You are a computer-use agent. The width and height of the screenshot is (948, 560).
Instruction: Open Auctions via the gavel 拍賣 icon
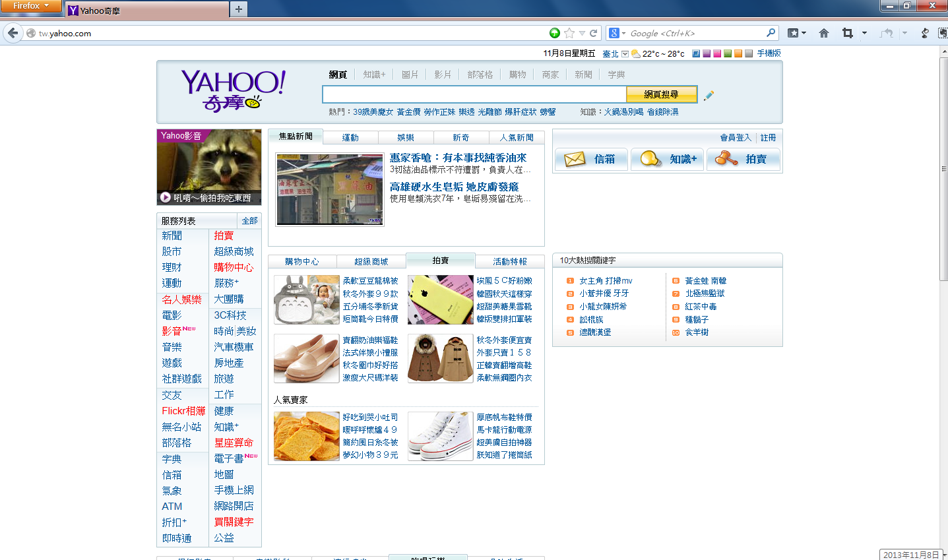pos(726,159)
